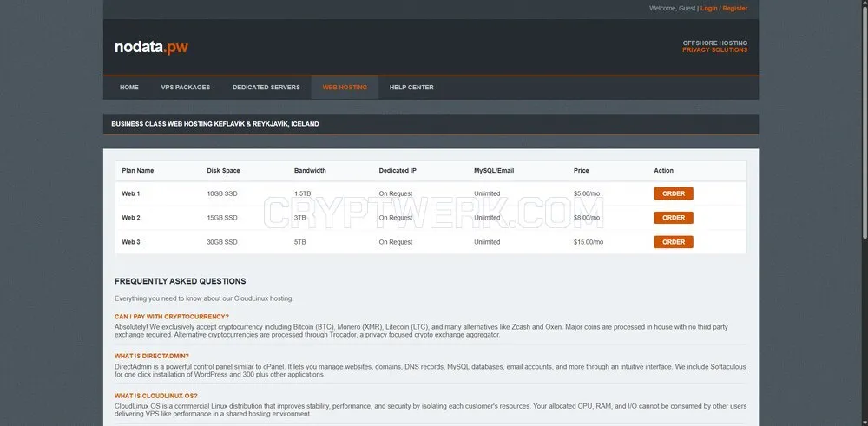Select the Web 2 plan name
The image size is (868, 426).
pyautogui.click(x=131, y=218)
